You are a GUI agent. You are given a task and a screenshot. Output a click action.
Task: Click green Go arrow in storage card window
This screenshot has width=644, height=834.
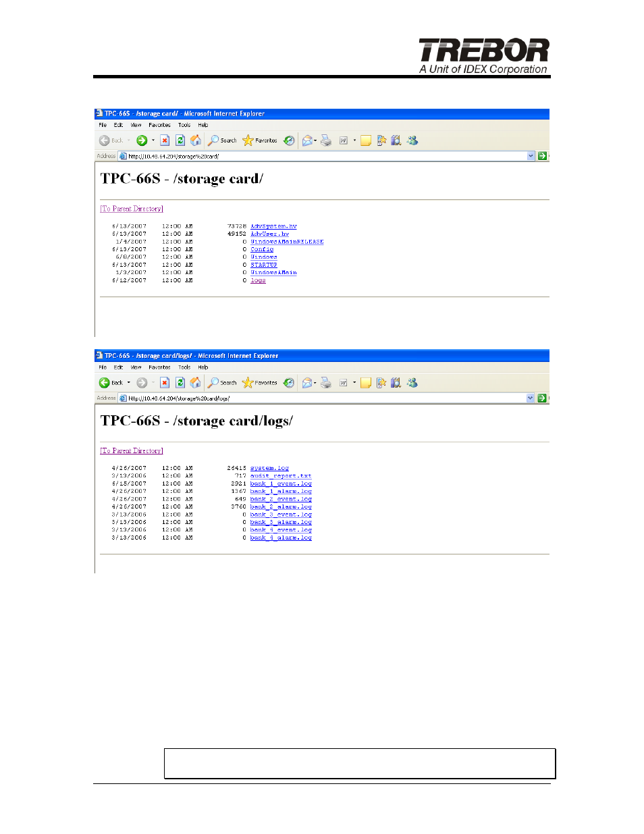(542, 156)
